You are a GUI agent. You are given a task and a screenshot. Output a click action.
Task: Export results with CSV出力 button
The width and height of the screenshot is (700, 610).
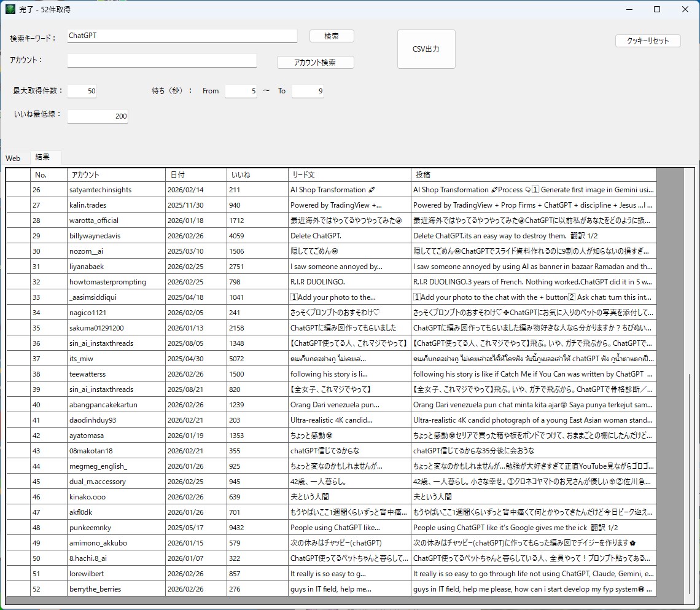point(426,49)
